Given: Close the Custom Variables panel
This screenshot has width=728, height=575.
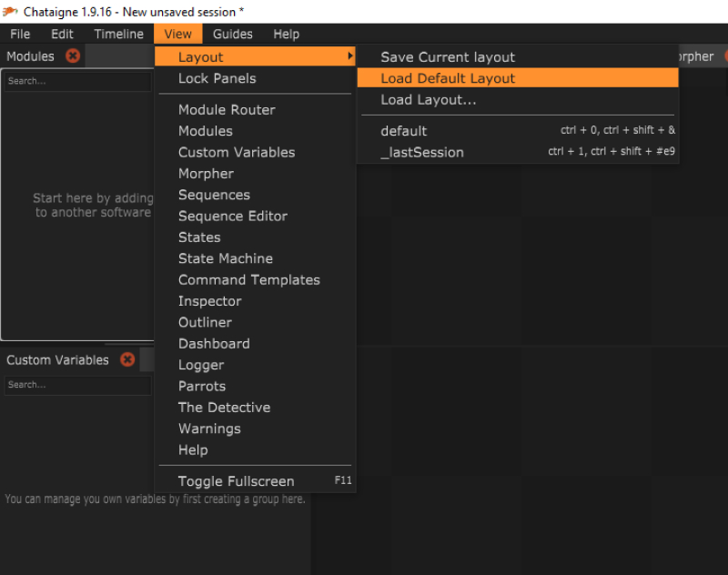Looking at the screenshot, I should pyautogui.click(x=127, y=359).
